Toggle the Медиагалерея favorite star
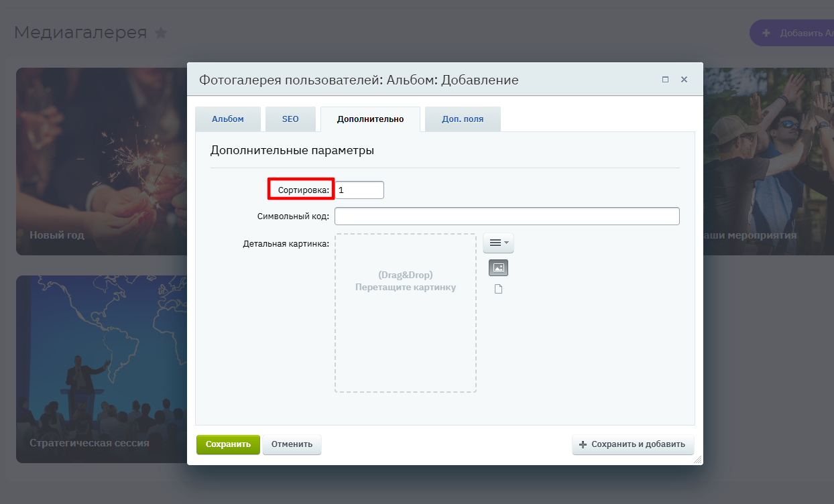Image resolution: width=834 pixels, height=504 pixels. [x=161, y=32]
